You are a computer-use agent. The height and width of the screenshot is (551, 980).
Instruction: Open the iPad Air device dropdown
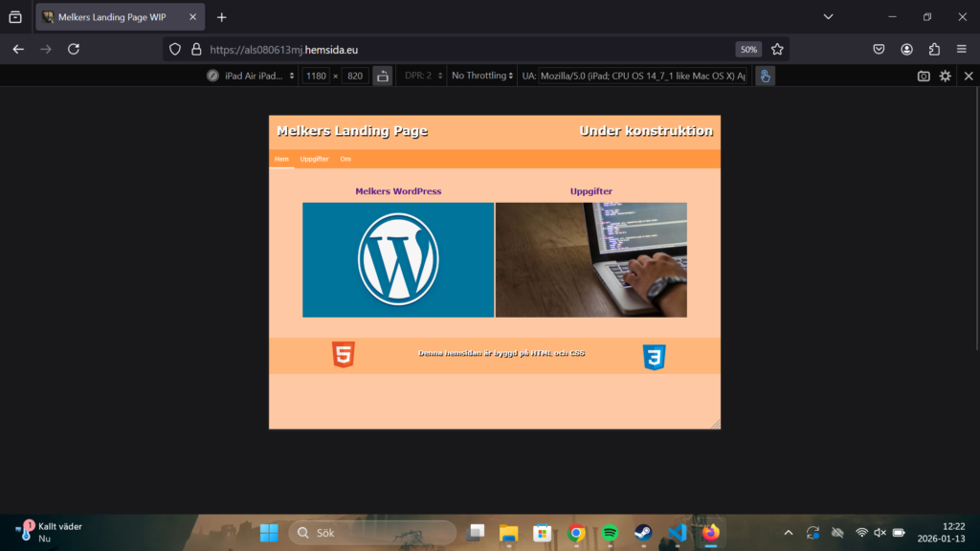[x=252, y=76]
